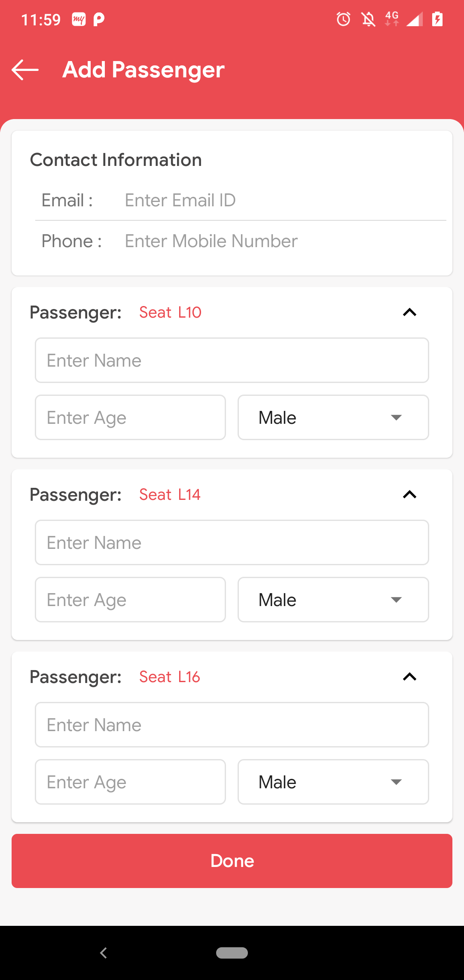
Task: Tap the back arrow in header
Action: pyautogui.click(x=25, y=70)
